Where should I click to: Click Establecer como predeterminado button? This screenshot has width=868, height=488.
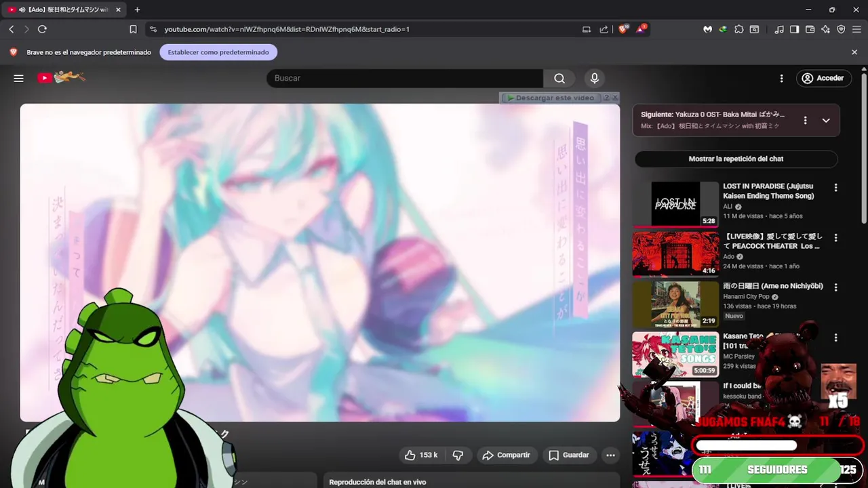[x=218, y=52]
